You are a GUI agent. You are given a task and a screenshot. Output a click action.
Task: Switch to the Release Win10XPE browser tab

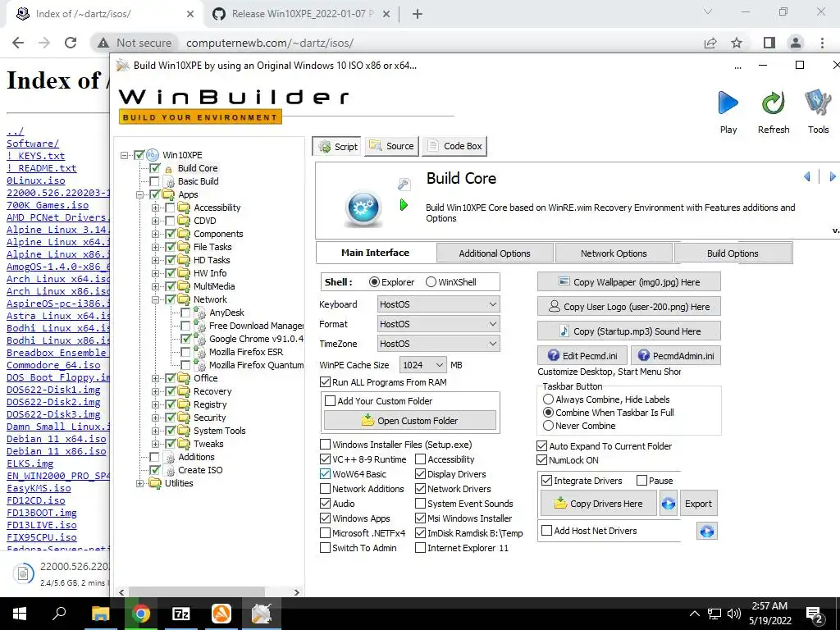click(301, 14)
